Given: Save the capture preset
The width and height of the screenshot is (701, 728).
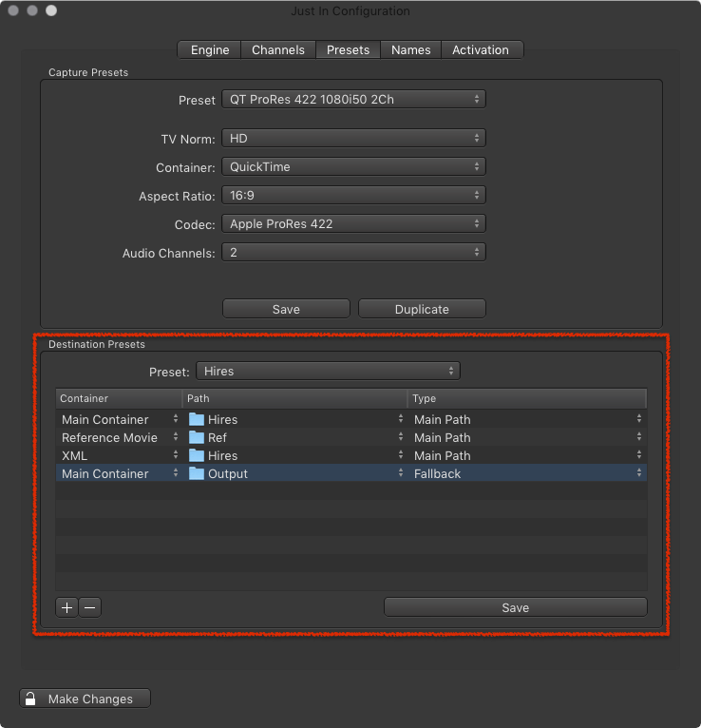Looking at the screenshot, I should [x=286, y=309].
